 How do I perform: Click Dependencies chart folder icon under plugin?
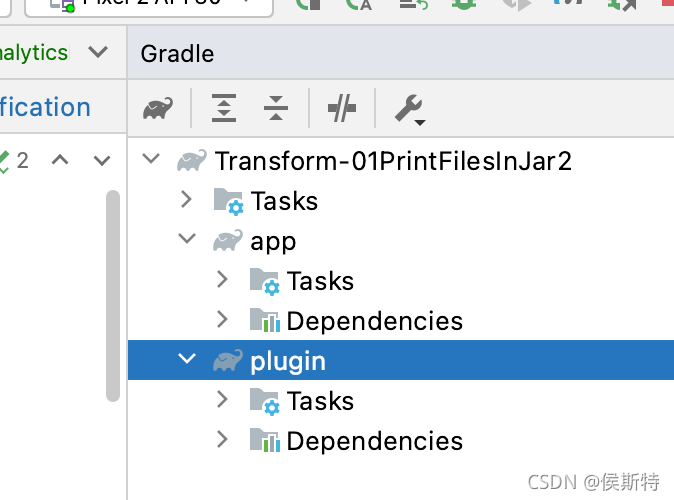[264, 441]
